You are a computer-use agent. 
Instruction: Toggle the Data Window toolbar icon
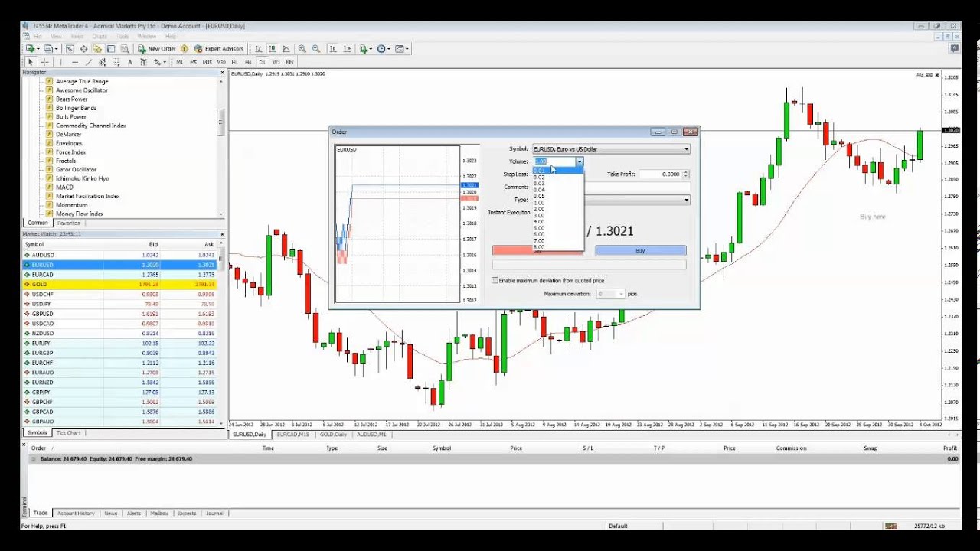pos(83,49)
